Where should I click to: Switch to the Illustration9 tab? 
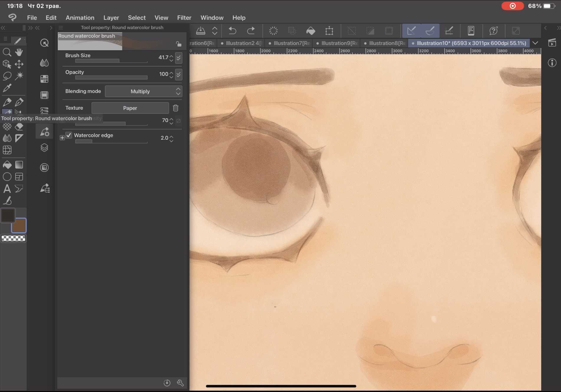pos(339,43)
